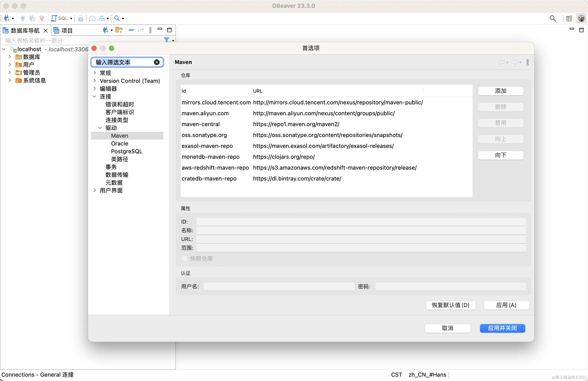Click the 添加 button to add repository
588x381 pixels.
500,91
